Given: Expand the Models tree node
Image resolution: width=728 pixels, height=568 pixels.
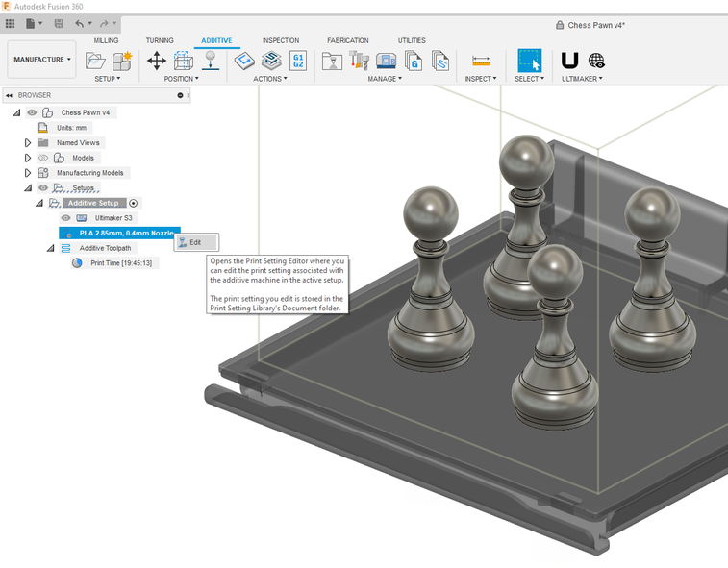Looking at the screenshot, I should [28, 159].
